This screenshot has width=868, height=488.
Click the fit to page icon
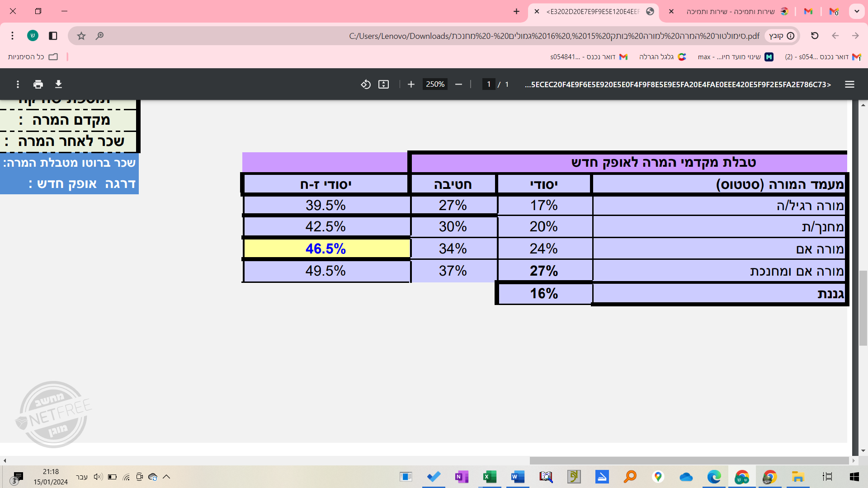click(383, 84)
